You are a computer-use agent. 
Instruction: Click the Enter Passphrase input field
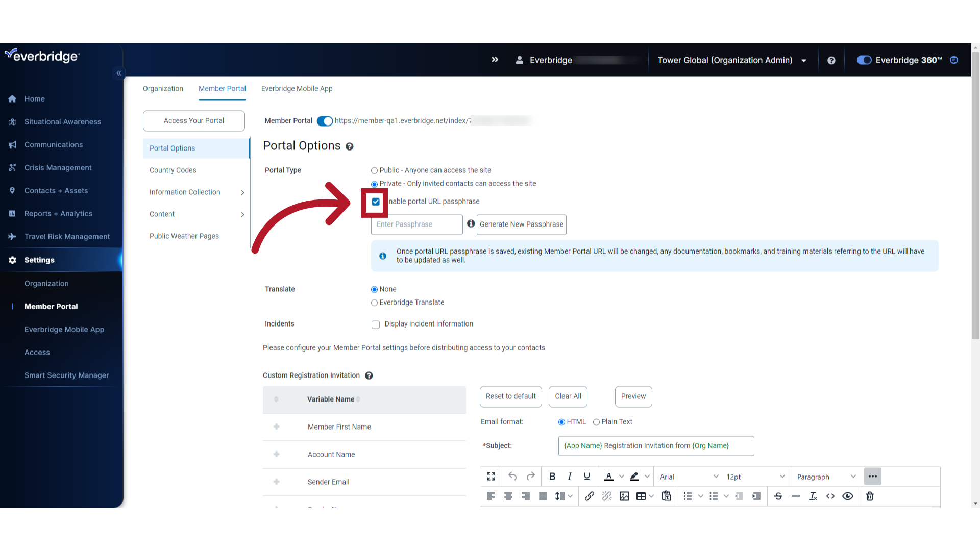click(x=416, y=224)
